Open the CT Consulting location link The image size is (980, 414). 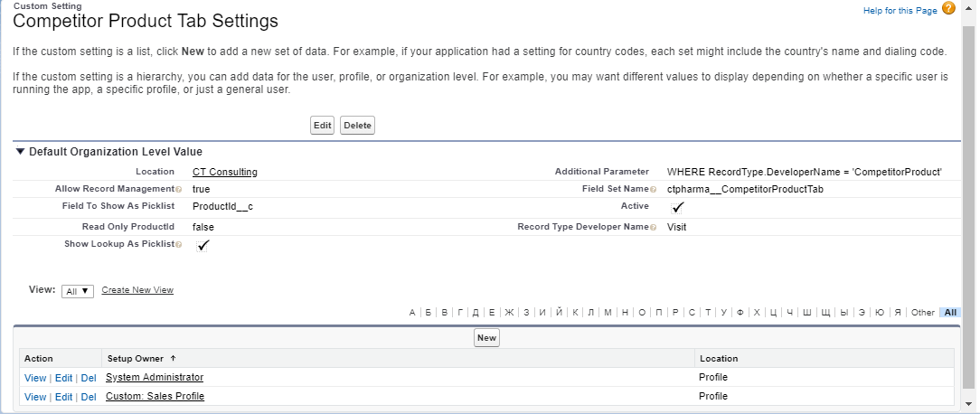pyautogui.click(x=224, y=172)
